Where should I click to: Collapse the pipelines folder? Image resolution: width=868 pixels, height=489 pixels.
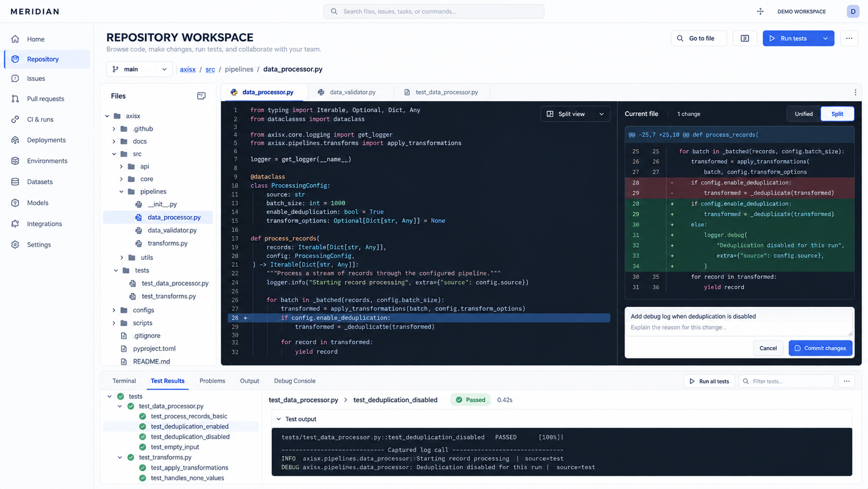121,192
